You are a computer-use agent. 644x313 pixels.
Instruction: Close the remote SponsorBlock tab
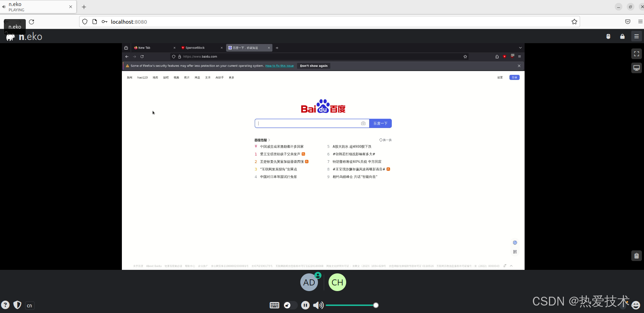click(x=222, y=48)
